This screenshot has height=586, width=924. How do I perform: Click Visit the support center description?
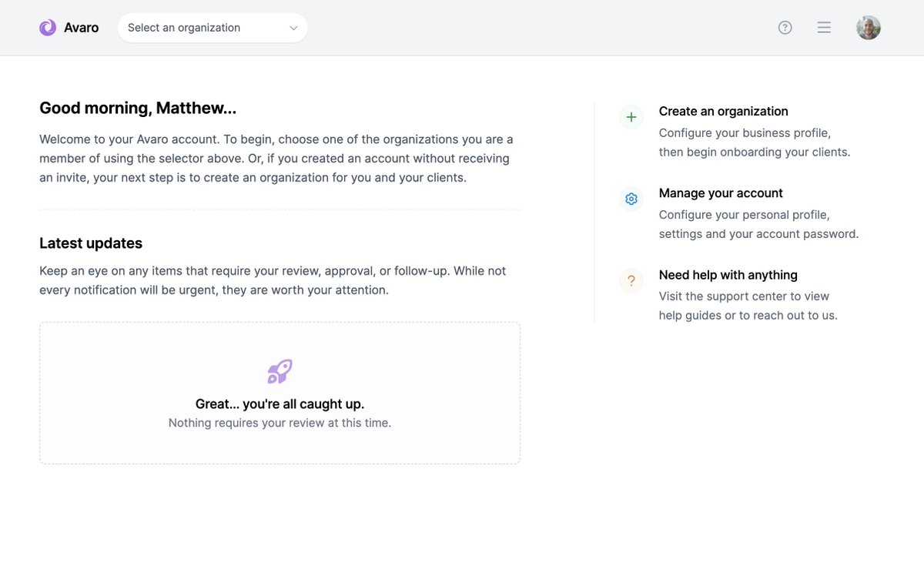click(x=748, y=306)
